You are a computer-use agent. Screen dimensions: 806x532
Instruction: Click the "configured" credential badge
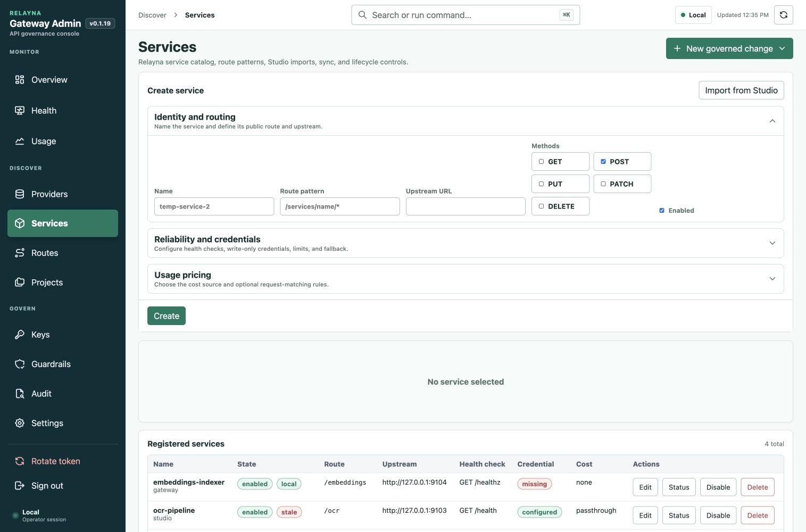click(x=539, y=512)
